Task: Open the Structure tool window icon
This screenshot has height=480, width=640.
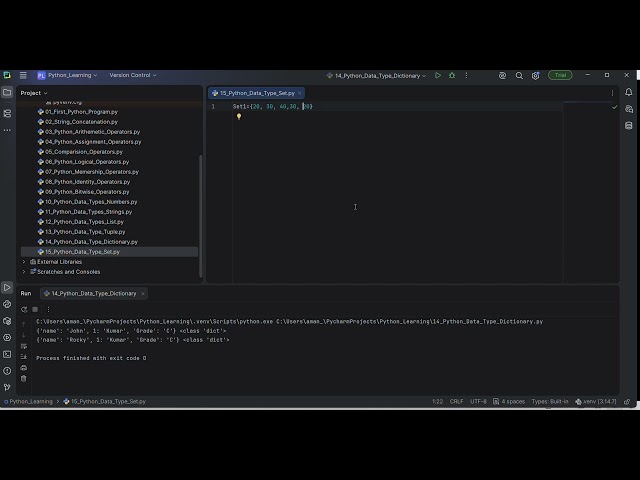Action: [x=7, y=113]
